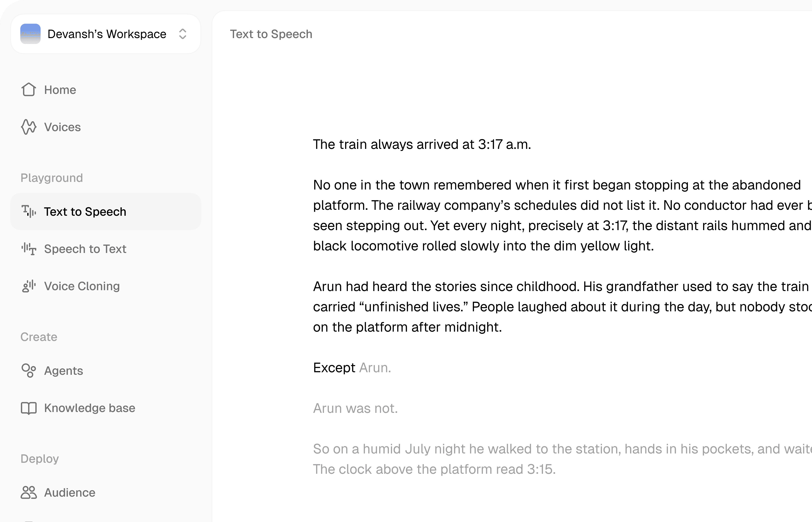Screen dimensions: 812x522
Task: Expand the workspace switcher chevrons
Action: (183, 34)
